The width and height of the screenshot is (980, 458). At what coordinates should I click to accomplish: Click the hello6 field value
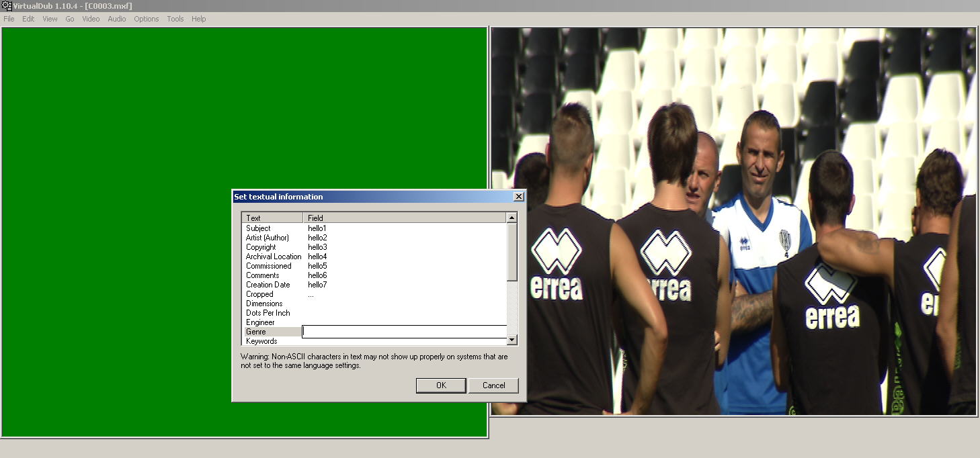[x=317, y=275]
